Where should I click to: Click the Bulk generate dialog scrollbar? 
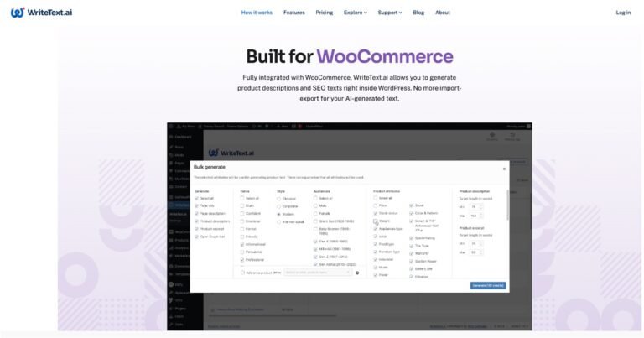click(x=507, y=205)
